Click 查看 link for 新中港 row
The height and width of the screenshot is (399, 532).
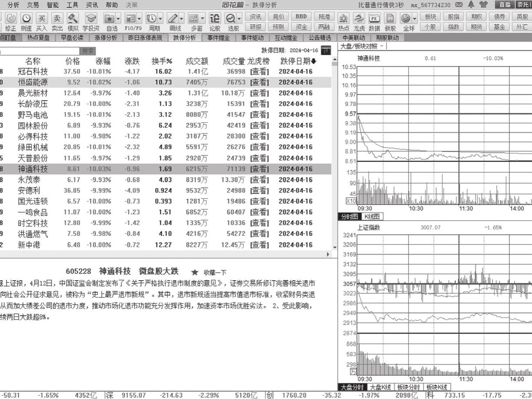(259, 245)
